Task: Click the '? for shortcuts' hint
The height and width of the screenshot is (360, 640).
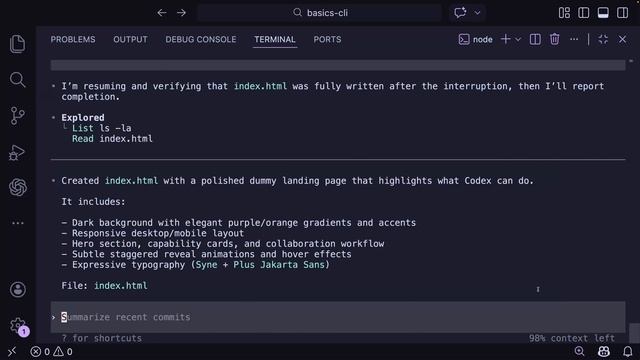Action: (x=102, y=338)
